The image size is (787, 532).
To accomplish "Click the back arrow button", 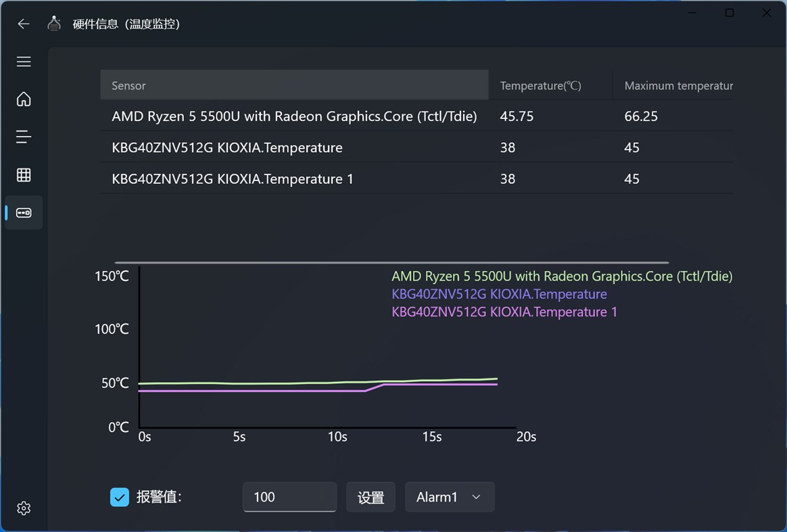I will click(24, 24).
